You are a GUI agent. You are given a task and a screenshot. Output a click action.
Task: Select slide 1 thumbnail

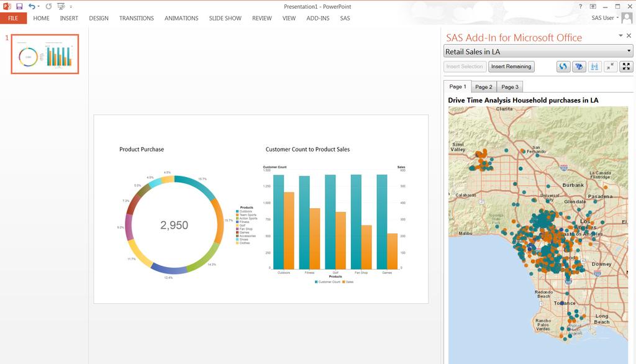[45, 54]
